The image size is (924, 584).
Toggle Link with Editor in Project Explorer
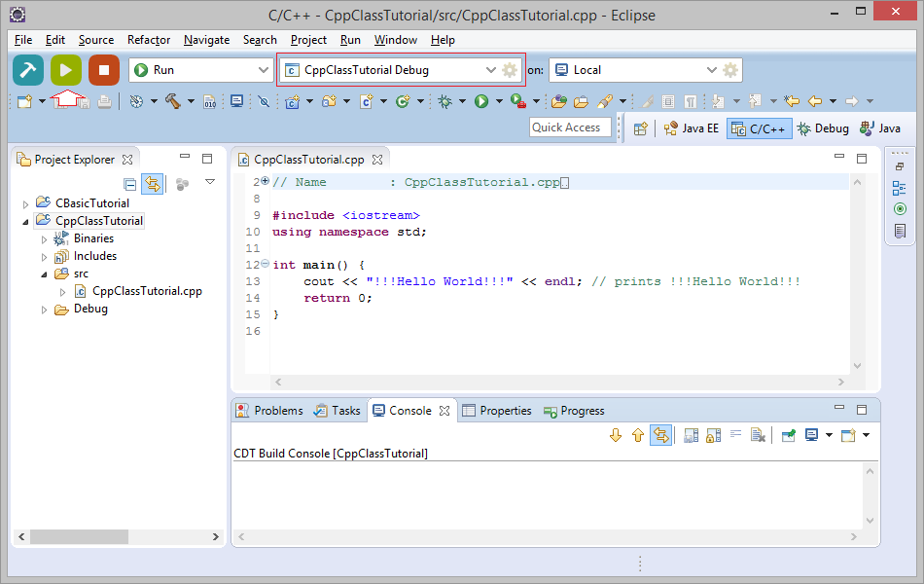[153, 184]
